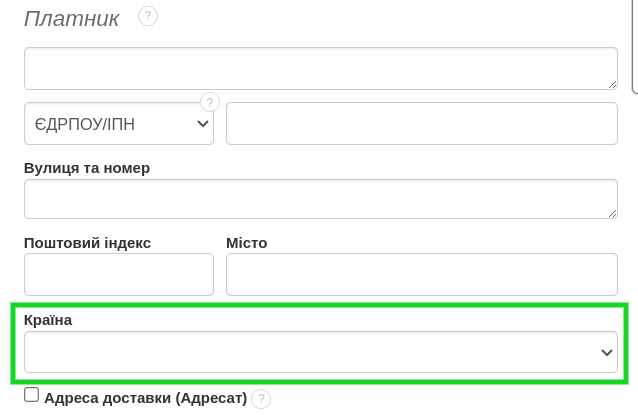The height and width of the screenshot is (420, 638).
Task: Click the Адреса доставки (Адресат) label text
Action: pos(145,398)
